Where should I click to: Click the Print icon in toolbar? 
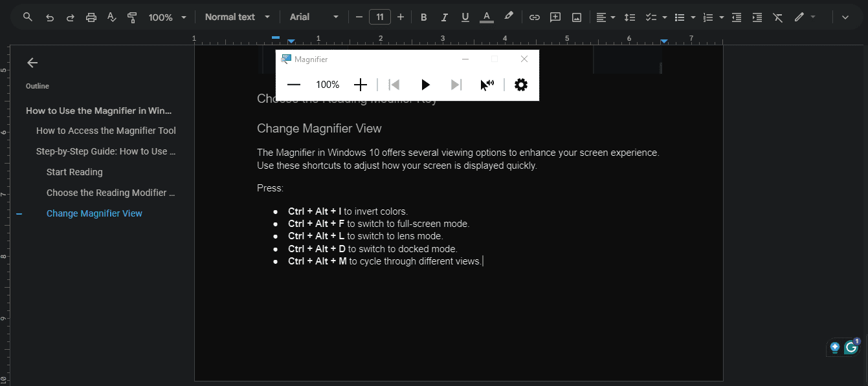click(91, 17)
